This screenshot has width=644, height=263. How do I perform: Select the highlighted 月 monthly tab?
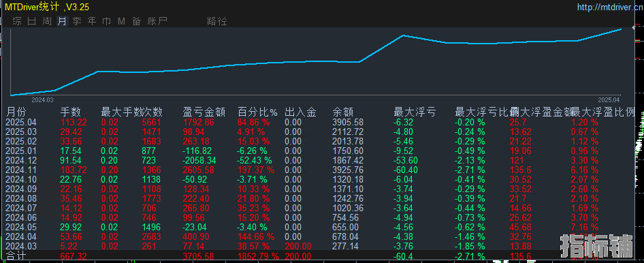[x=62, y=21]
